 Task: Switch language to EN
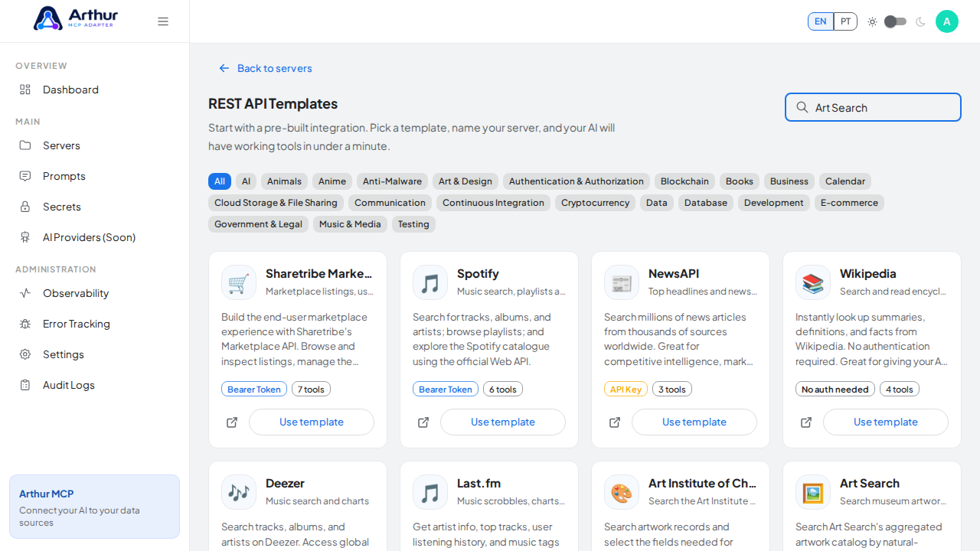pos(821,21)
